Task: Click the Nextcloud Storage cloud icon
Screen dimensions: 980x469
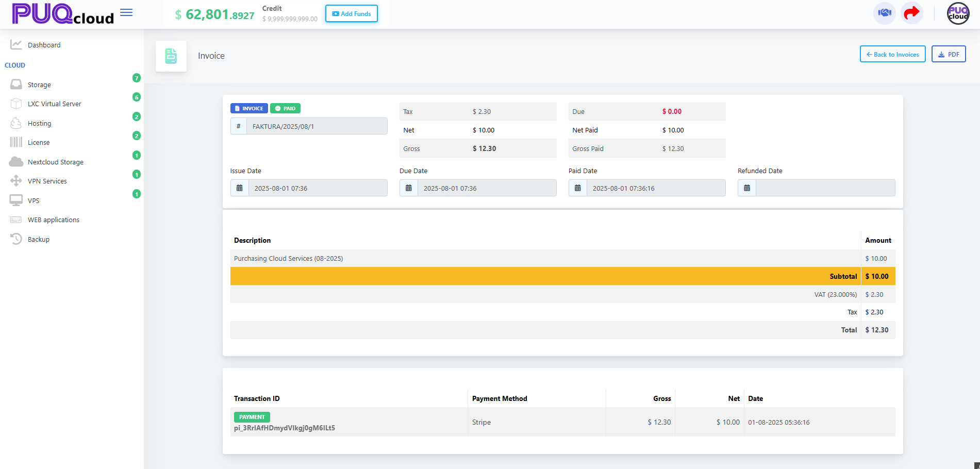Action: [16, 161]
